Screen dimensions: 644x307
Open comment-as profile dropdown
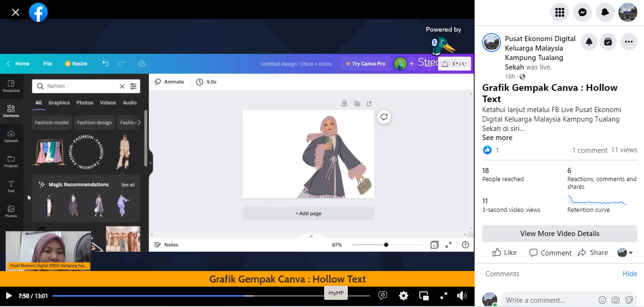[625, 253]
